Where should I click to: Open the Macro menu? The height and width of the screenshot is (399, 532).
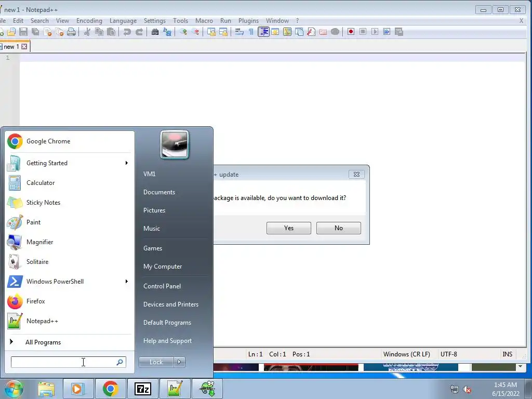pyautogui.click(x=204, y=21)
